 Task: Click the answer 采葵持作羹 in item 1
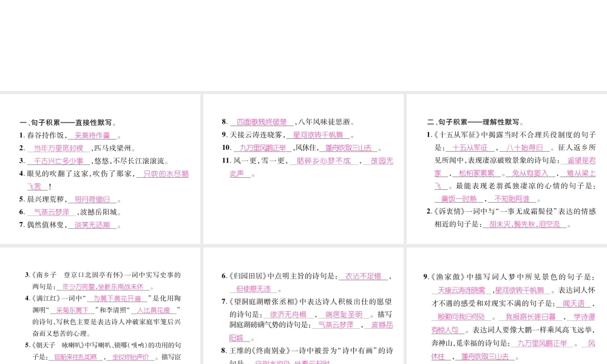92,136
